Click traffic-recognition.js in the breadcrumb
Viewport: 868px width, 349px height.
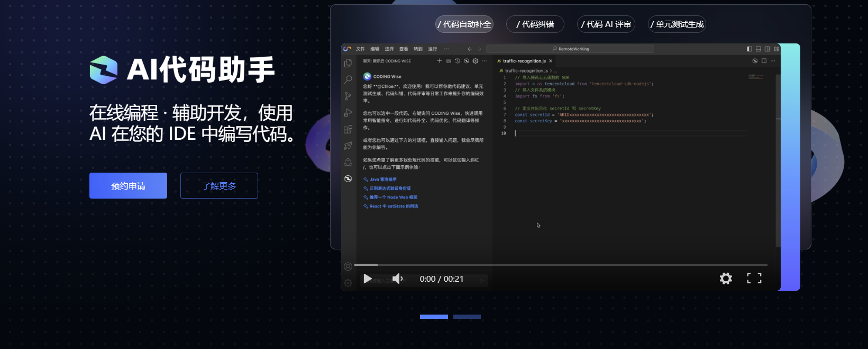(526, 70)
